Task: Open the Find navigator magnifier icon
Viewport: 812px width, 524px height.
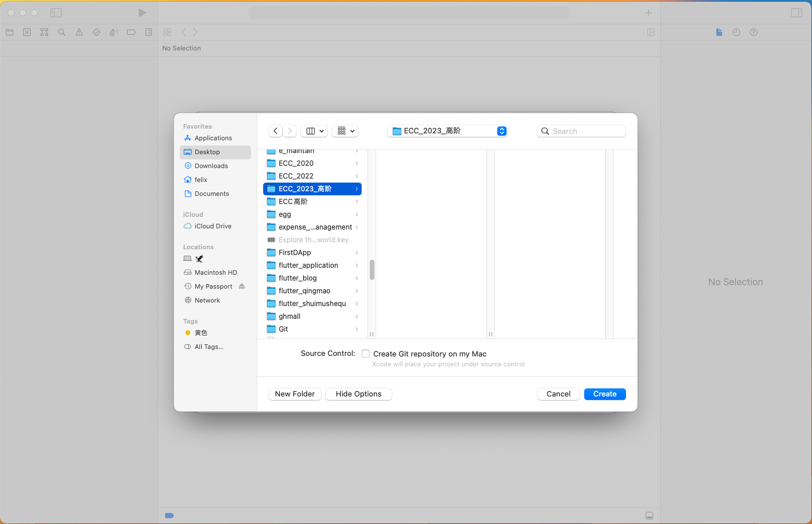Action: 61,32
